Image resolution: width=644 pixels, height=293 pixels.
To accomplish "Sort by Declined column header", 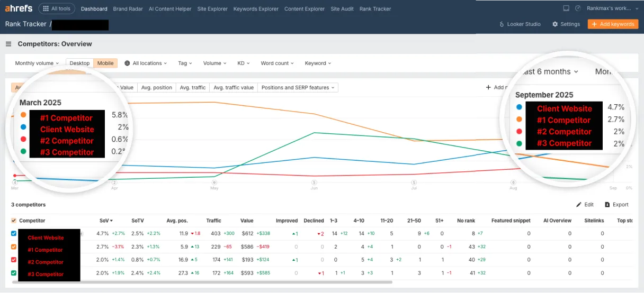I will 314,221.
